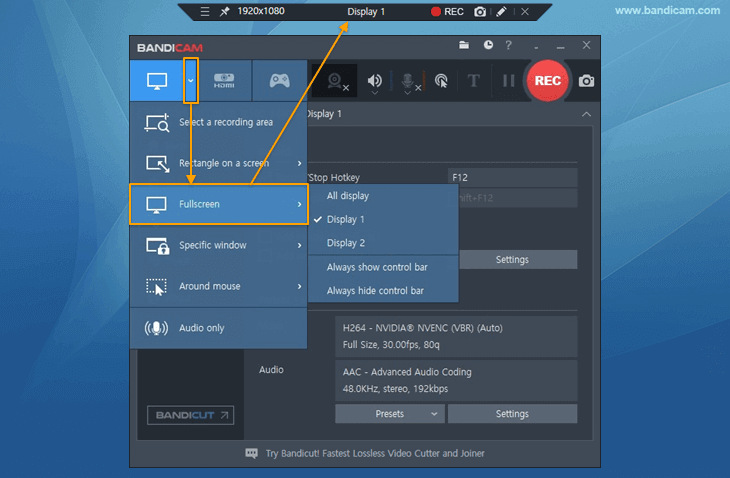Choose Always show control bar
The image size is (730, 478).
383,267
